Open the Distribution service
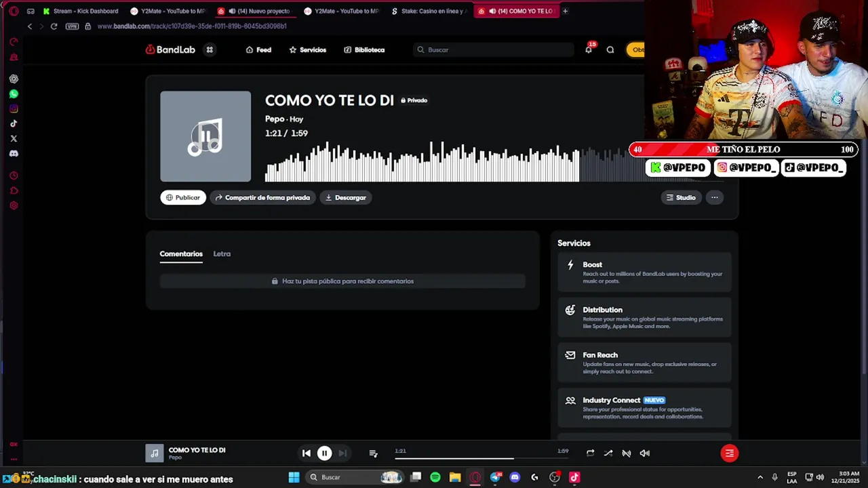 coord(644,317)
